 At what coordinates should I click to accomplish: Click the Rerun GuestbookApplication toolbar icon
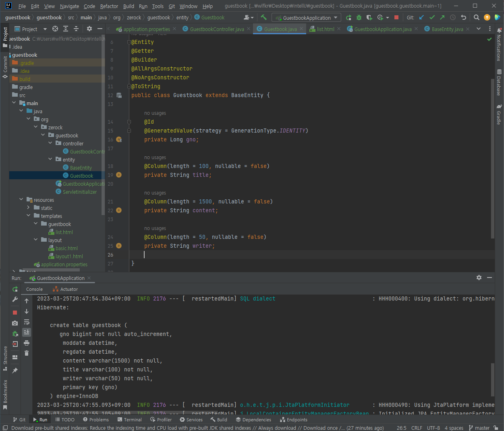click(348, 17)
